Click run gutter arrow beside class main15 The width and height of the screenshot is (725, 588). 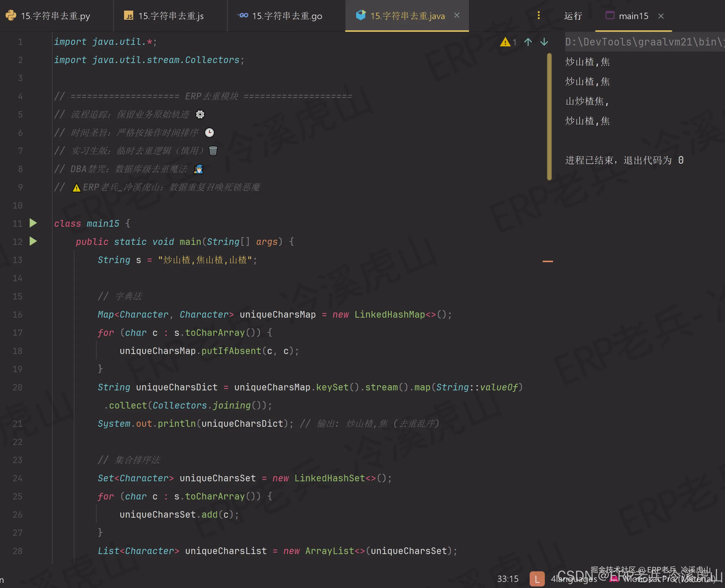[33, 223]
